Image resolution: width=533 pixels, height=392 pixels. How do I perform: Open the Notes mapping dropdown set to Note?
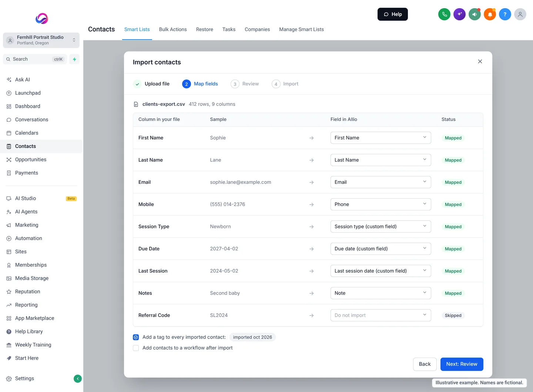[381, 293]
